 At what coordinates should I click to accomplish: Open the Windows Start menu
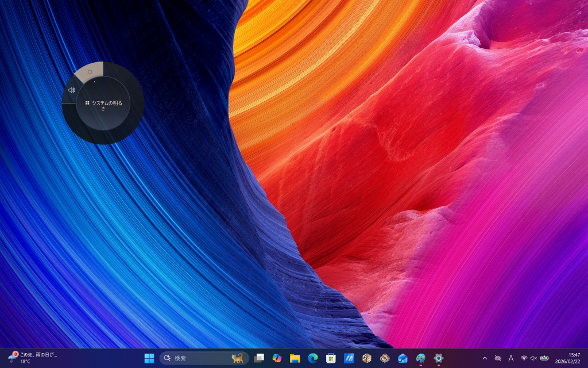(149, 358)
